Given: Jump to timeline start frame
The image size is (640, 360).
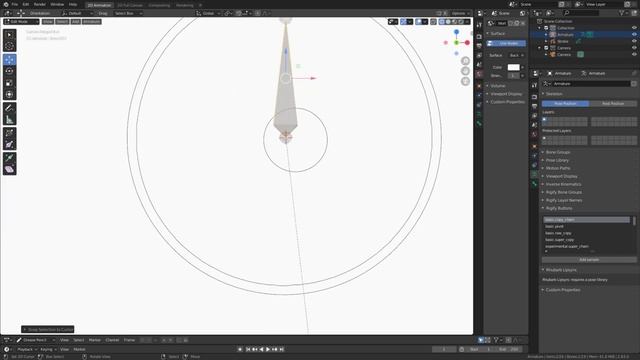Looking at the screenshot, I should tap(248, 349).
